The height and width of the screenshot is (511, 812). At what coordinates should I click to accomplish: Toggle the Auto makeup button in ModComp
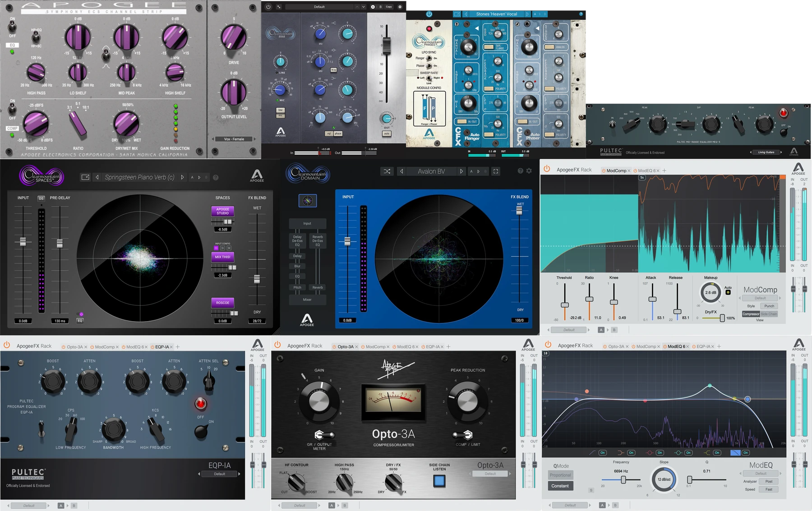pos(728,292)
